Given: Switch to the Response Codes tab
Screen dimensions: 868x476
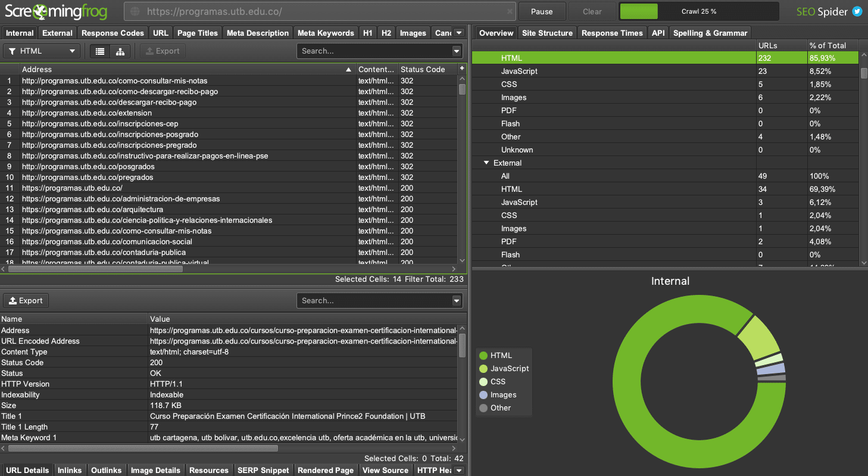Looking at the screenshot, I should [113, 33].
